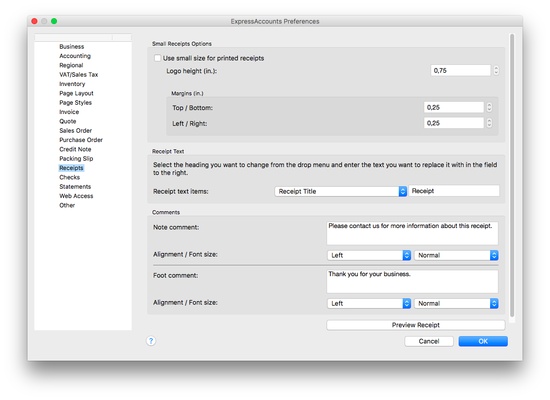
Task: Select the Accounting preferences section
Action: coord(75,56)
